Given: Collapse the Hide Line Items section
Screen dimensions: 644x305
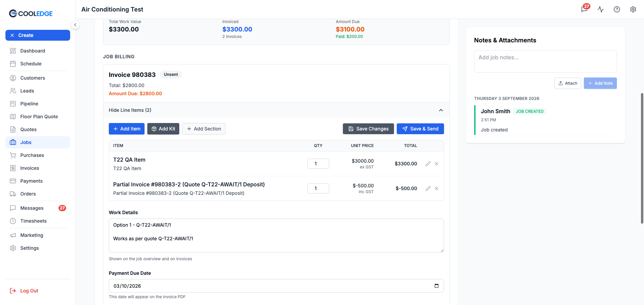Looking at the screenshot, I should point(441,110).
